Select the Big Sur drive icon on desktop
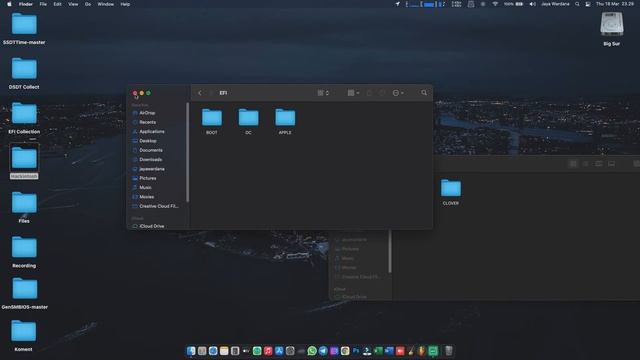The width and height of the screenshot is (640, 360). [611, 29]
